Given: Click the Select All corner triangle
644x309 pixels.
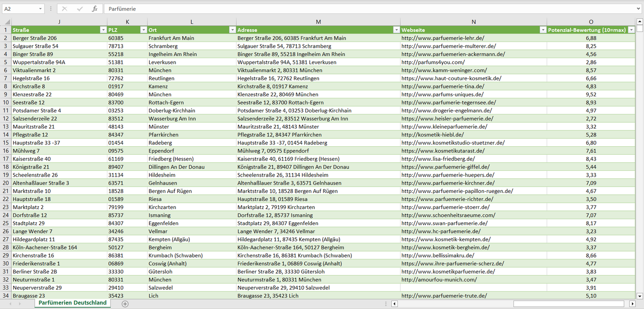Looking at the screenshot, I should point(6,22).
